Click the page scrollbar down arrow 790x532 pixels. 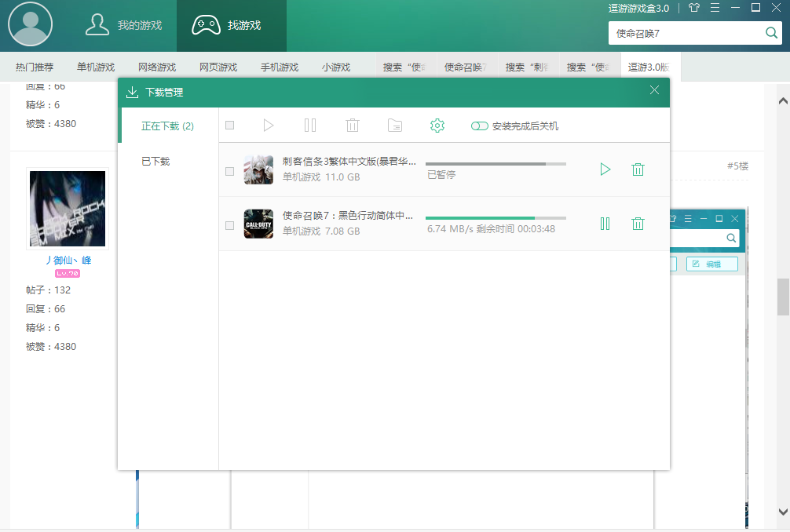coord(783,512)
